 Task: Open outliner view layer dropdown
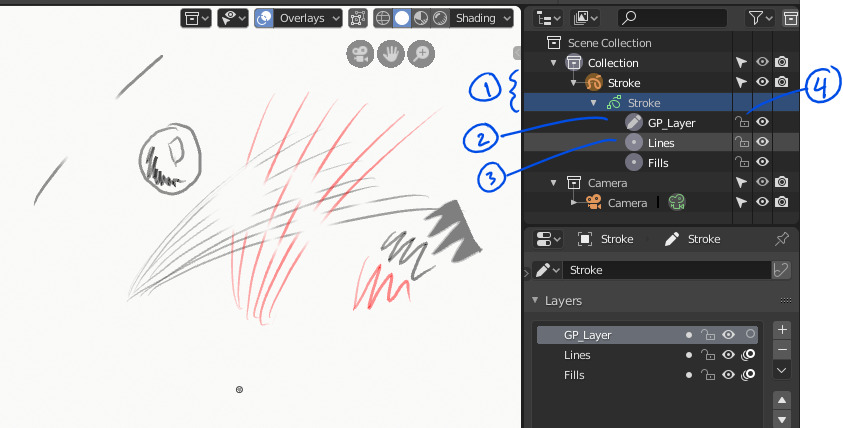pyautogui.click(x=585, y=18)
